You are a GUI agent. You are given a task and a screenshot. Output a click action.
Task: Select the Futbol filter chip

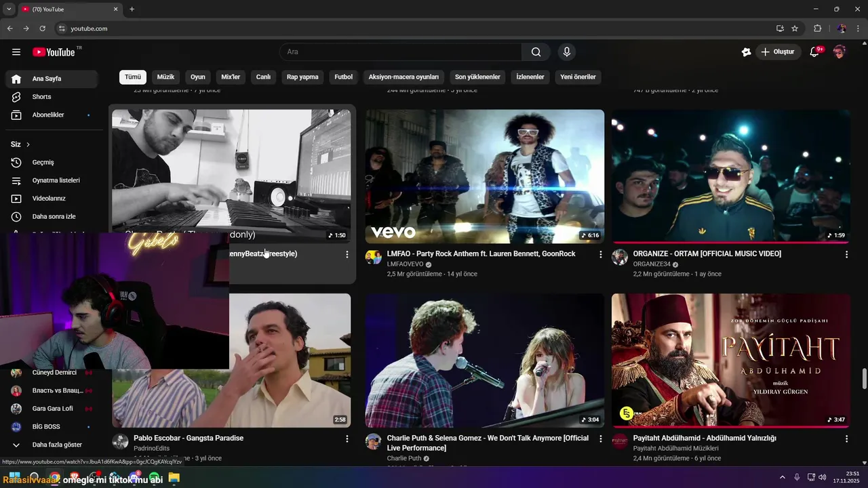344,77
